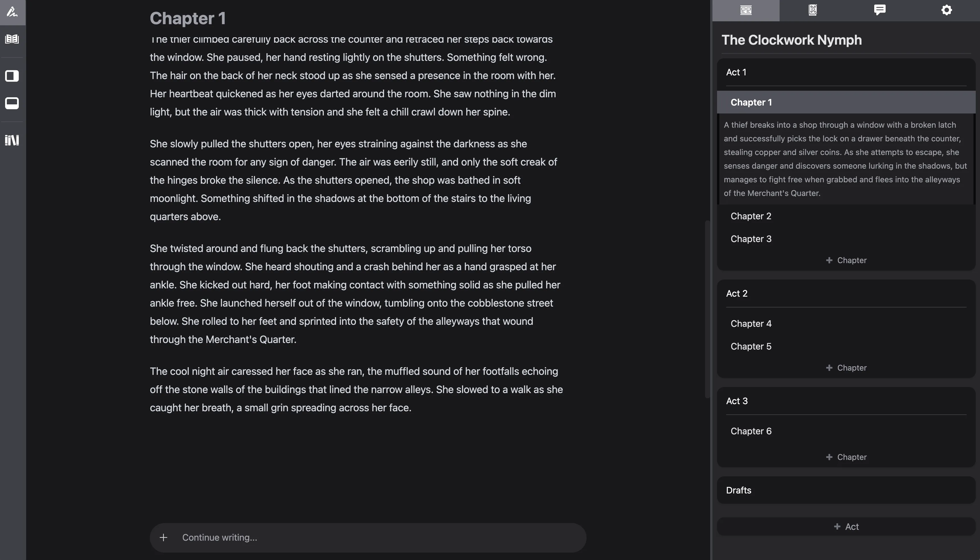Open the chat comments panel tab
980x560 pixels.
(879, 11)
